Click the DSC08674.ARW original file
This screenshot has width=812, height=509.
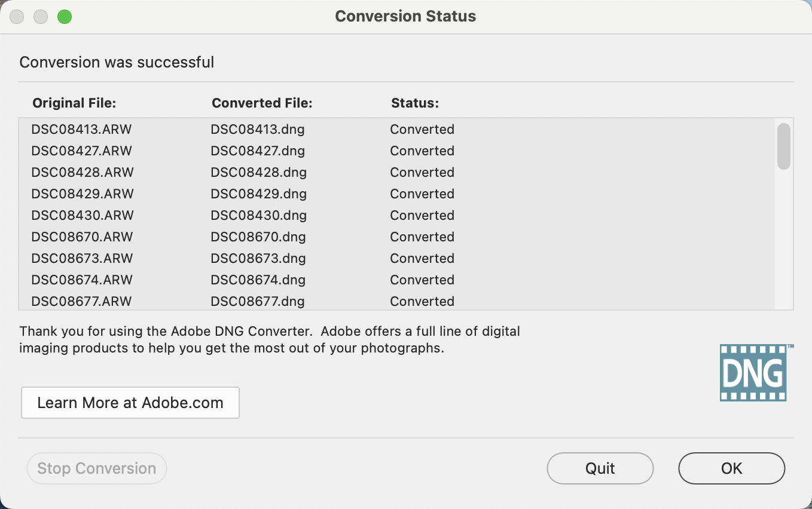pyautogui.click(x=83, y=280)
